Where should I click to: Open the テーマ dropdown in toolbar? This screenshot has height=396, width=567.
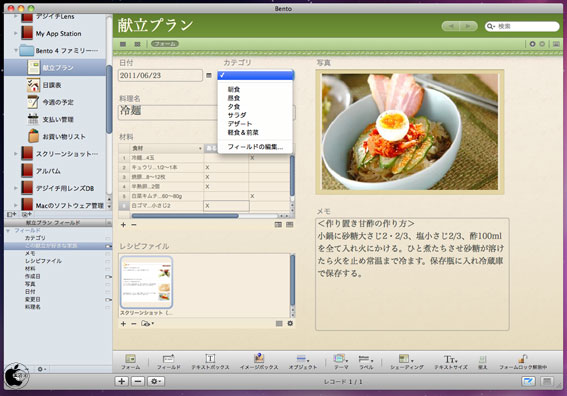(x=341, y=362)
